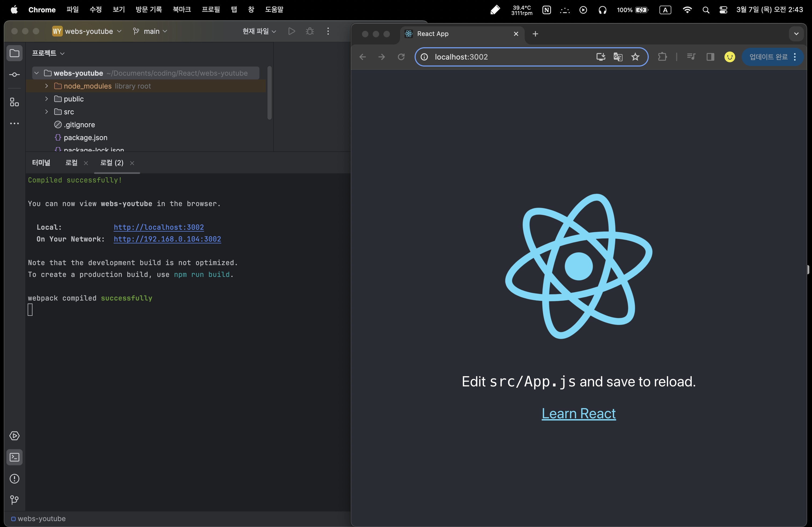Open Notion icon in menu bar
The height and width of the screenshot is (527, 812).
[546, 10]
